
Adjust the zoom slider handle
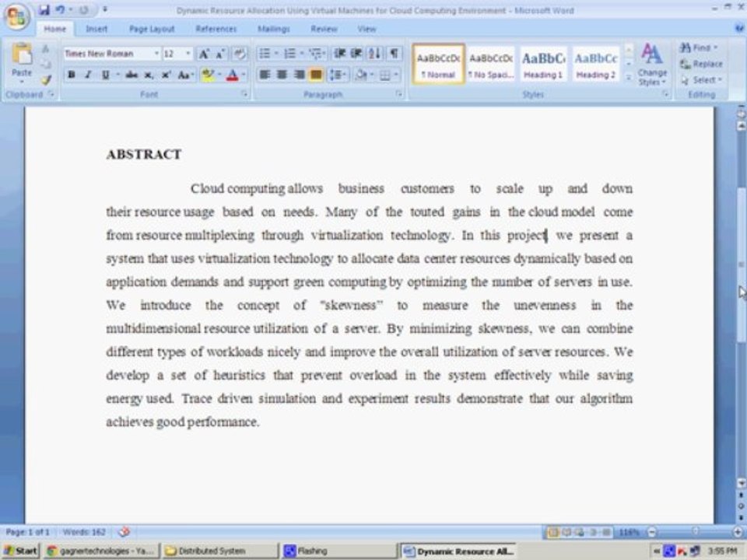[695, 531]
